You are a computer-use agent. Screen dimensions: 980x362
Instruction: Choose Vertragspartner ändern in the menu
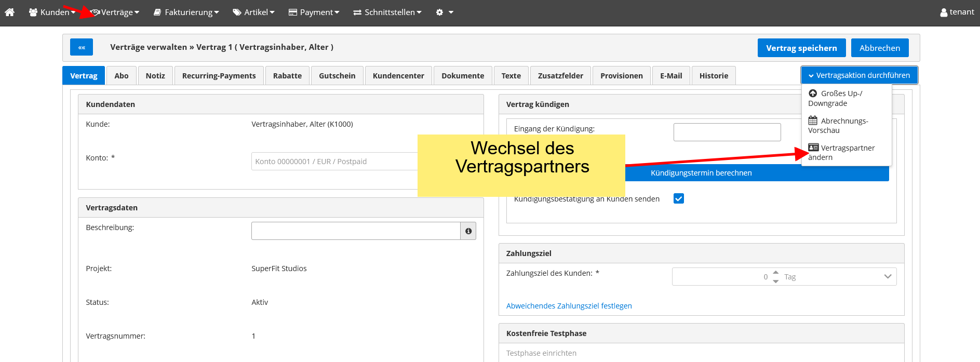(841, 153)
